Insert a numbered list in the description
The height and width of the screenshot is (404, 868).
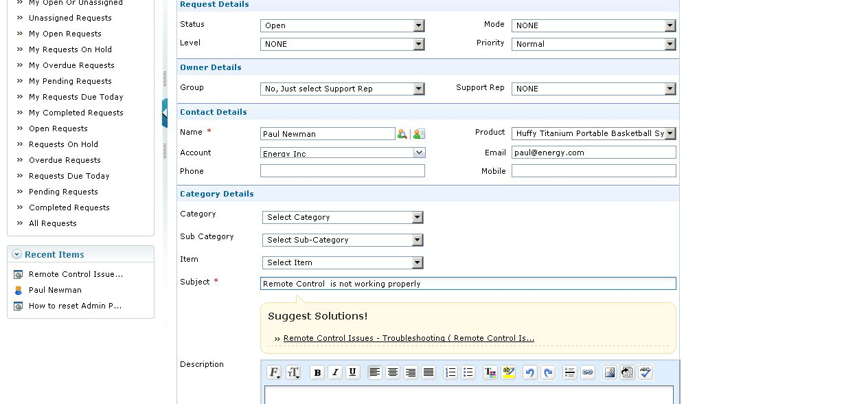pyautogui.click(x=450, y=372)
